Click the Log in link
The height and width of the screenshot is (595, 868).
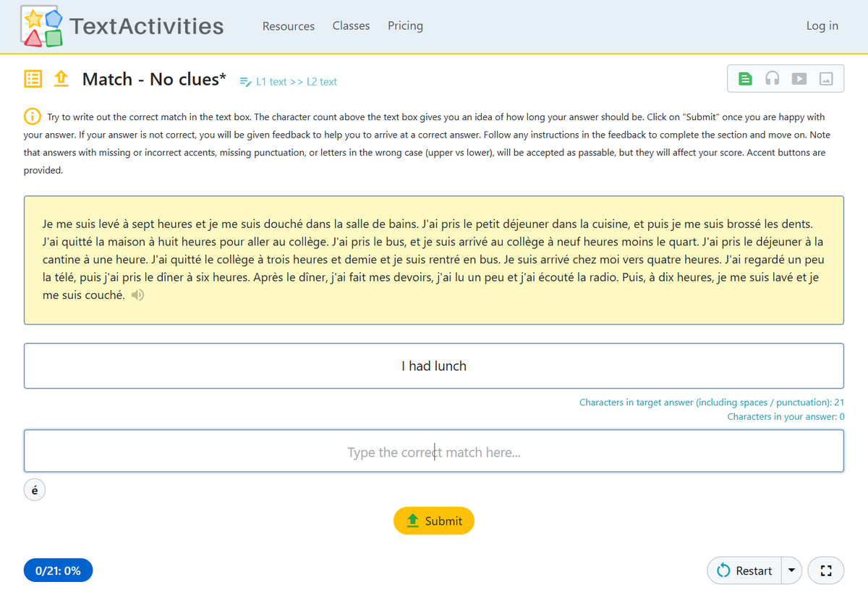pos(822,25)
